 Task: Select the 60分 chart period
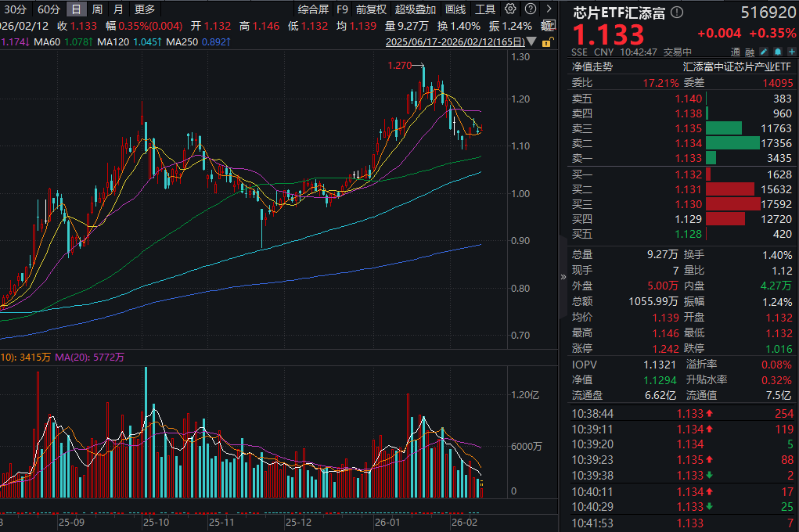tap(49, 9)
